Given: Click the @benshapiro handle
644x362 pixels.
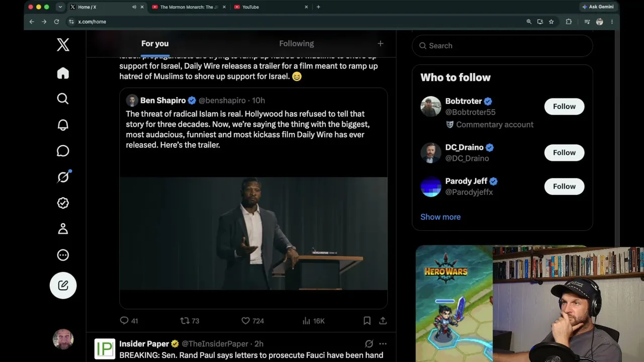Looking at the screenshot, I should tap(222, 101).
